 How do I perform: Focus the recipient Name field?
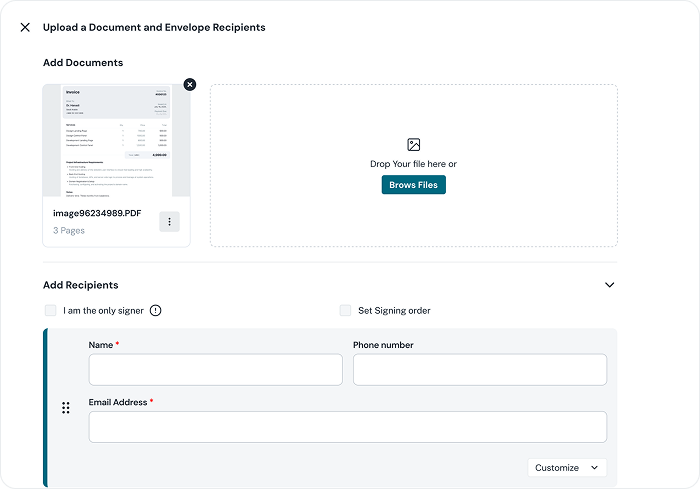(x=215, y=370)
